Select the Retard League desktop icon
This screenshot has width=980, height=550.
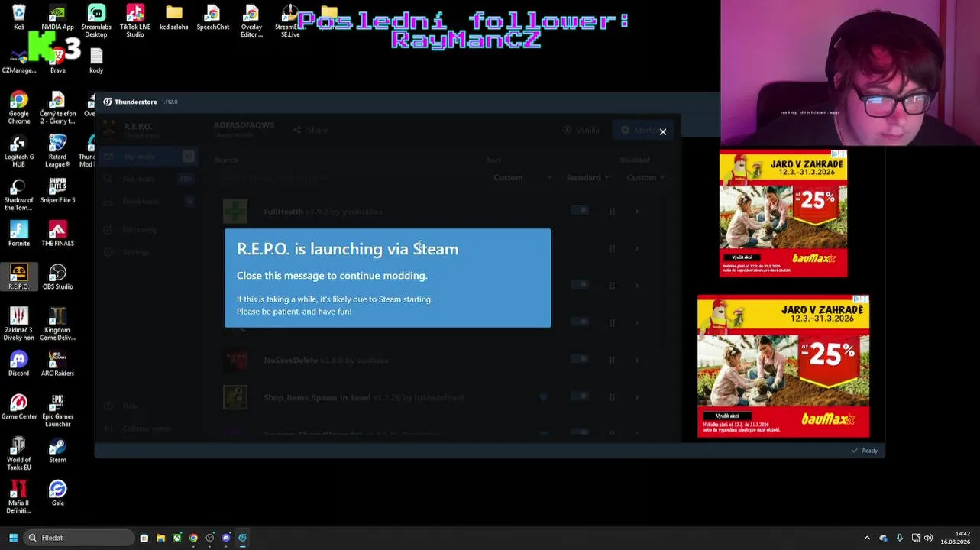point(57,150)
